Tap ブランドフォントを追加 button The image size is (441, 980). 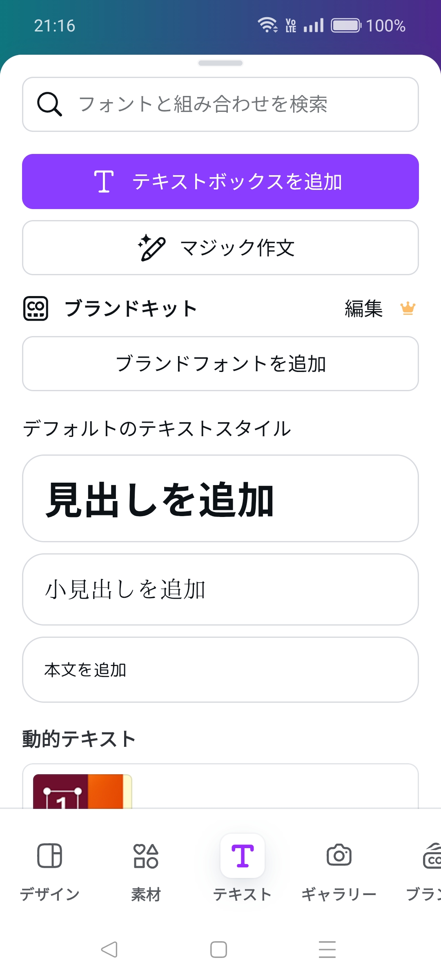(x=220, y=364)
